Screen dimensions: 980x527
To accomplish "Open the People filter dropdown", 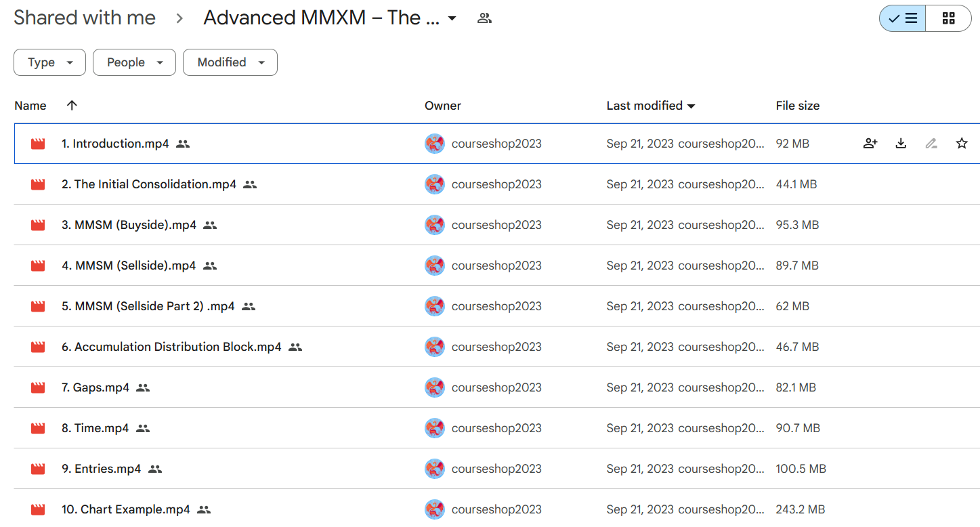I will pos(134,62).
